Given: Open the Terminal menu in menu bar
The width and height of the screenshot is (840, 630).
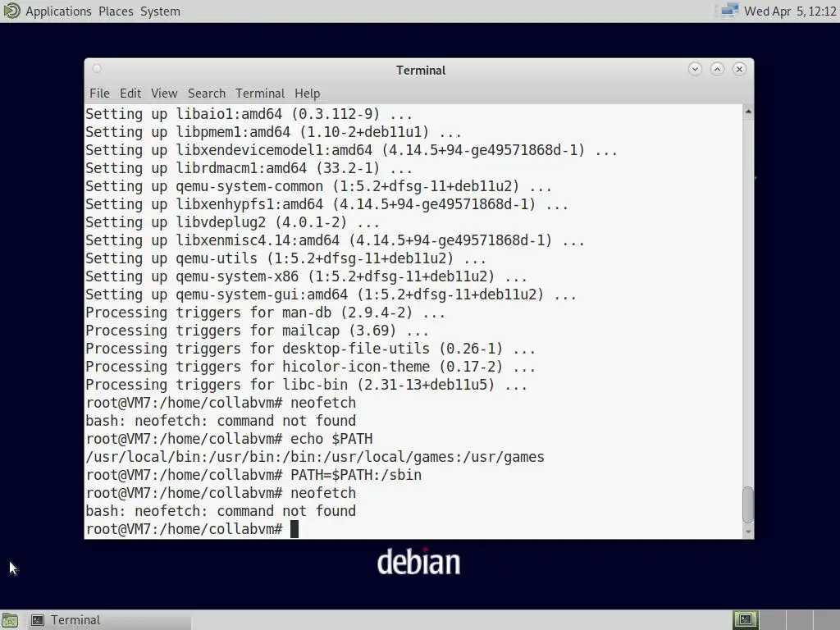Looking at the screenshot, I should point(260,94).
